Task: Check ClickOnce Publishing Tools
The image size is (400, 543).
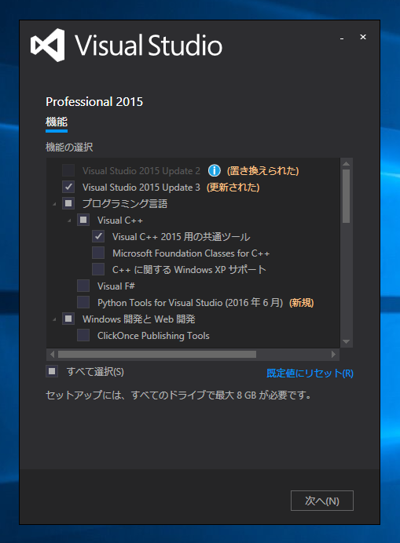Action: (83, 335)
